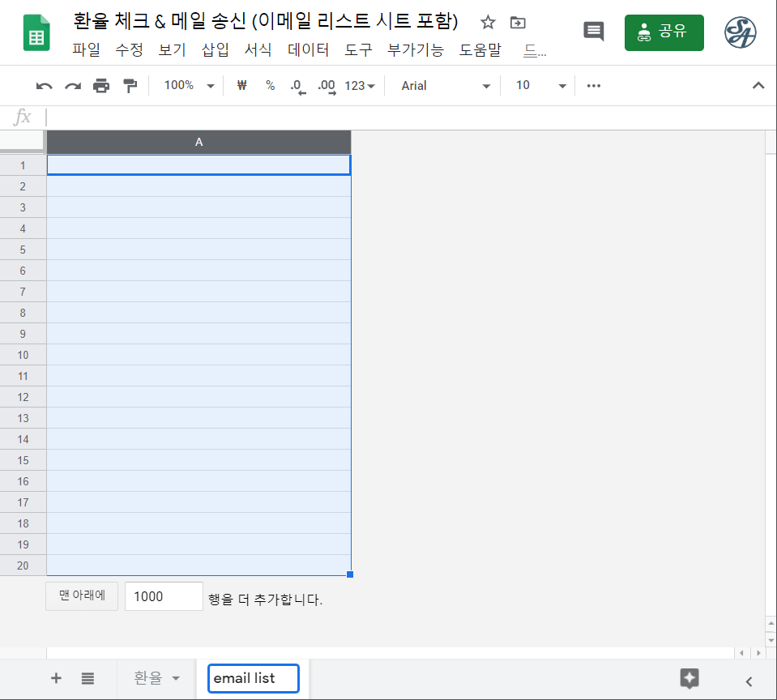Select the paint format tool
Screen dimensions: 777x700
(x=129, y=85)
